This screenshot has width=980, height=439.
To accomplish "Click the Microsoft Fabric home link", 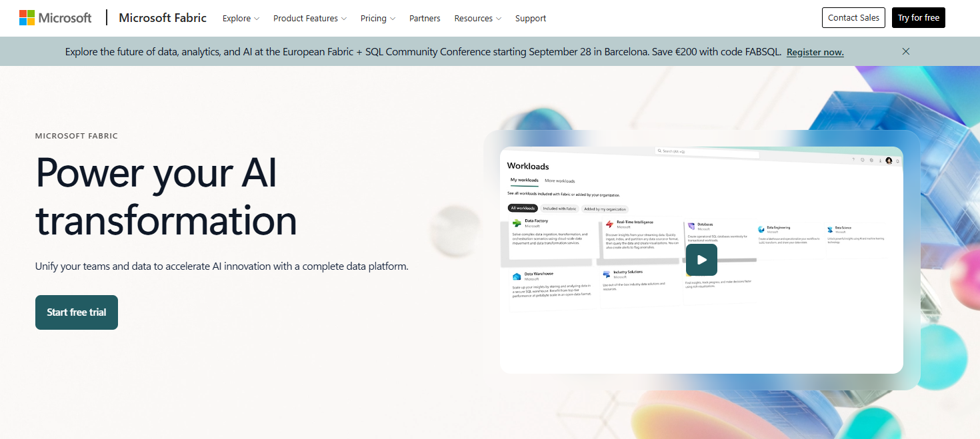I will click(x=163, y=18).
